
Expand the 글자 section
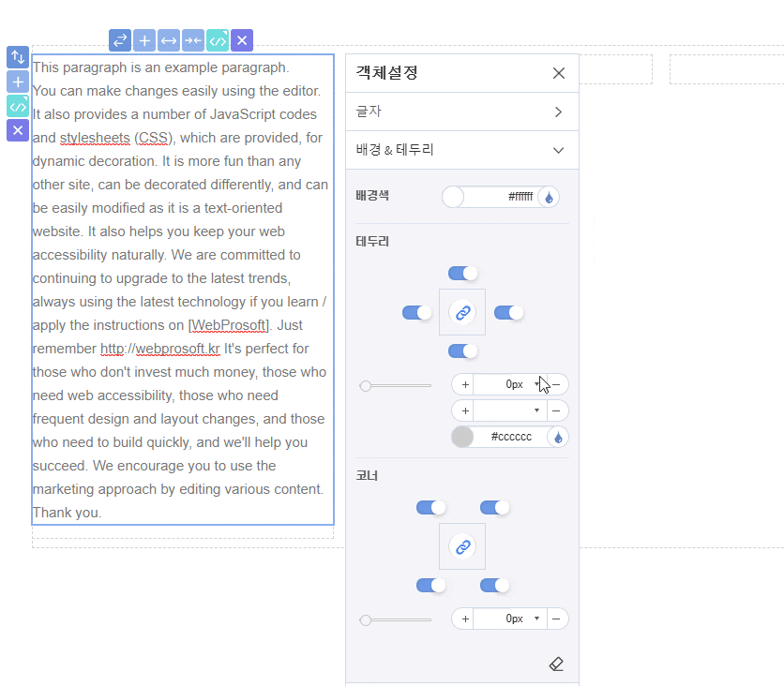461,112
